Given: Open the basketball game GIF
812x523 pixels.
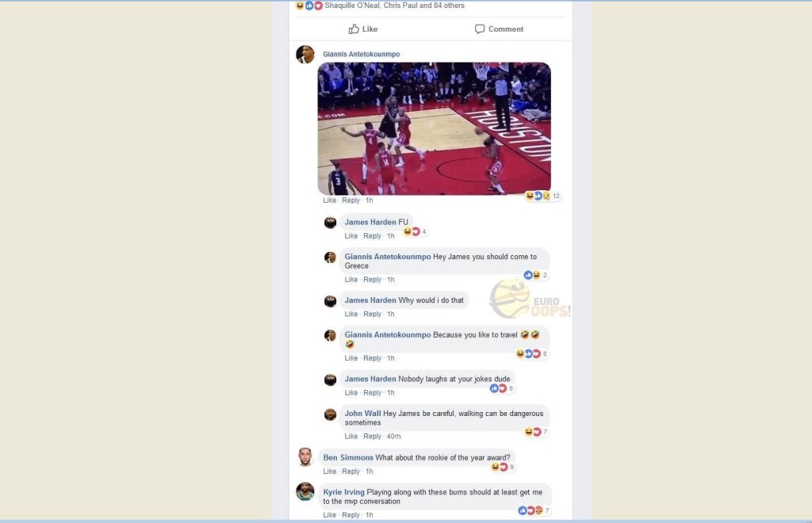Looking at the screenshot, I should click(x=434, y=128).
